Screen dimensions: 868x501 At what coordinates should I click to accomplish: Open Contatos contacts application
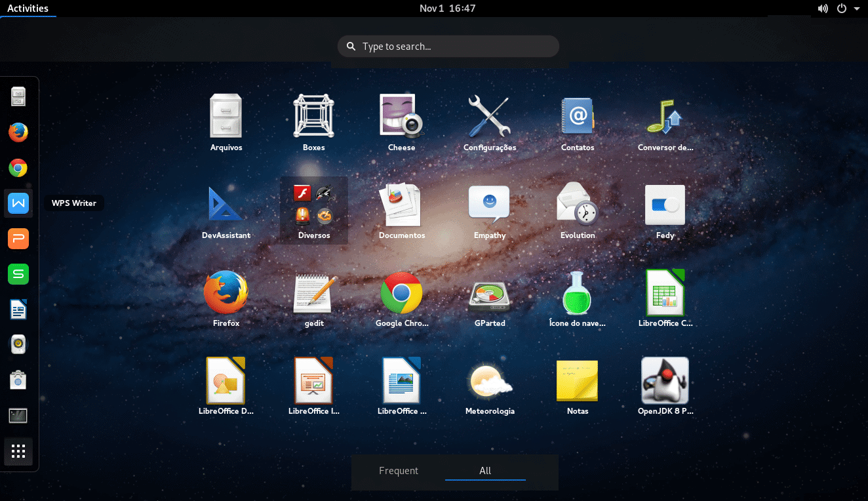click(577, 115)
